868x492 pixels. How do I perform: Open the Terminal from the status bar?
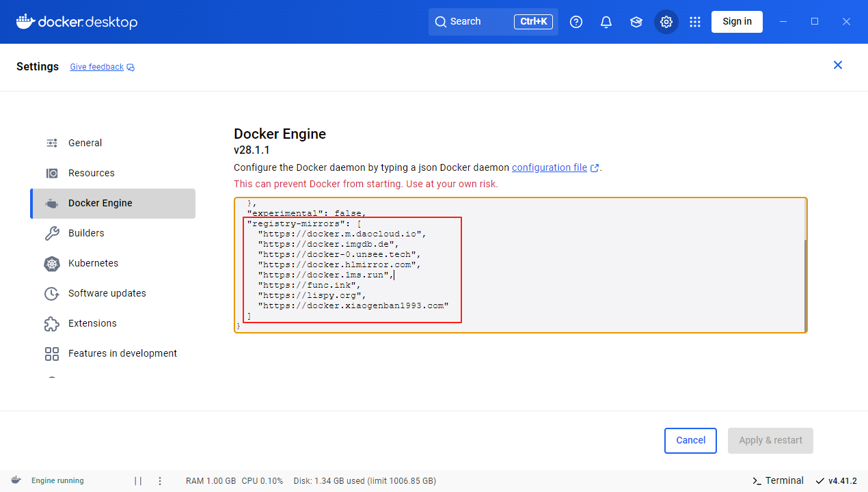(778, 480)
